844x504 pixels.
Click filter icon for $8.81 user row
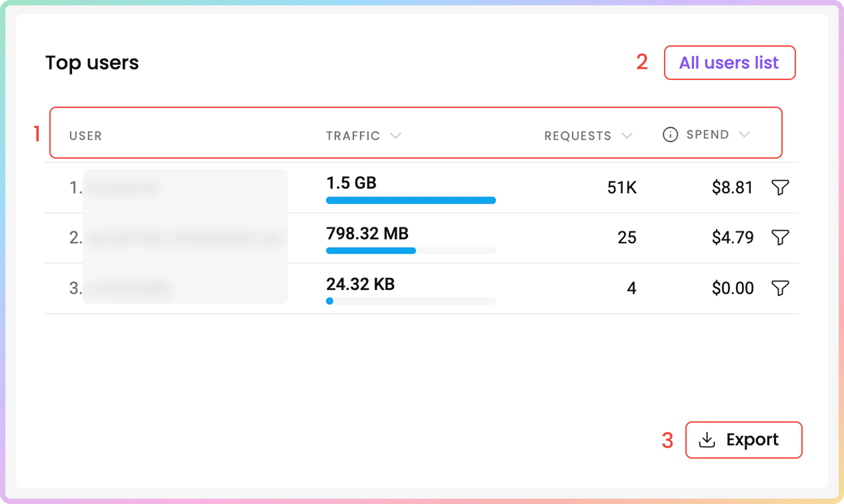pos(780,187)
